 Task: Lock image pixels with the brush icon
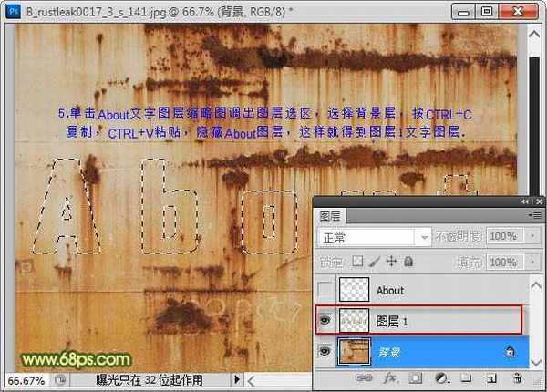[375, 262]
